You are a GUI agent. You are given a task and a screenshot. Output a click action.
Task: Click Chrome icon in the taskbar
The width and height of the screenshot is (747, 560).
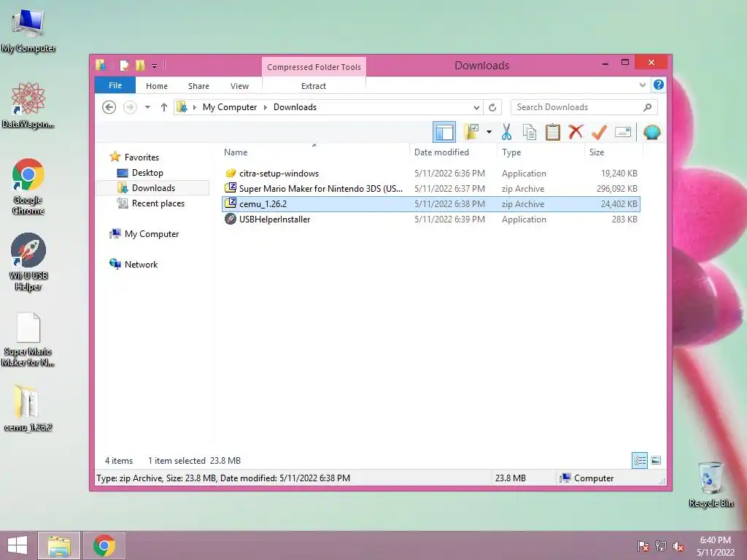104,545
